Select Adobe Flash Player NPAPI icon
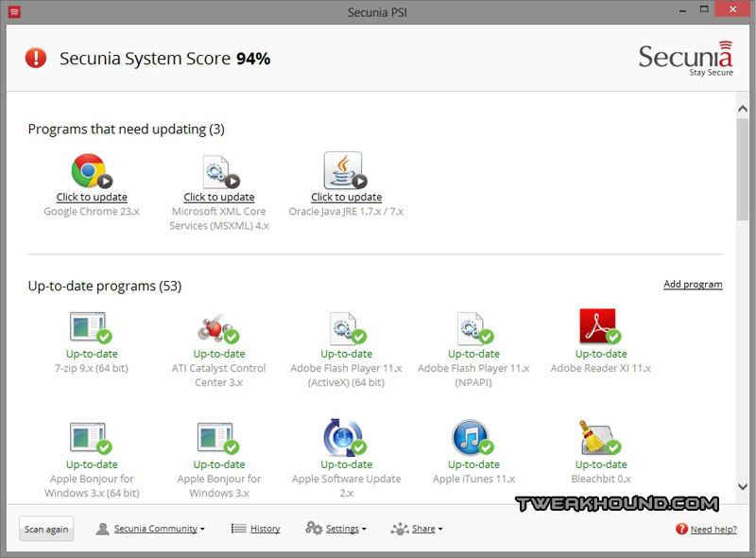This screenshot has width=756, height=558. (474, 328)
